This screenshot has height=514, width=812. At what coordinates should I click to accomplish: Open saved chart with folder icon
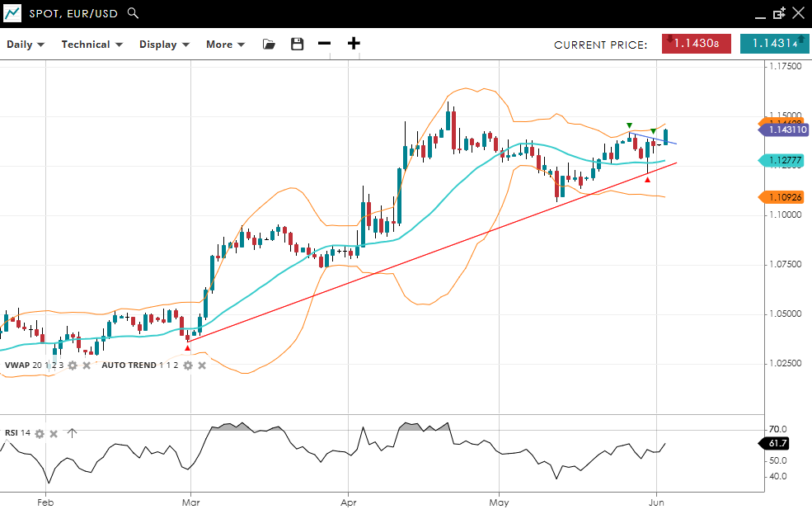[x=269, y=45]
